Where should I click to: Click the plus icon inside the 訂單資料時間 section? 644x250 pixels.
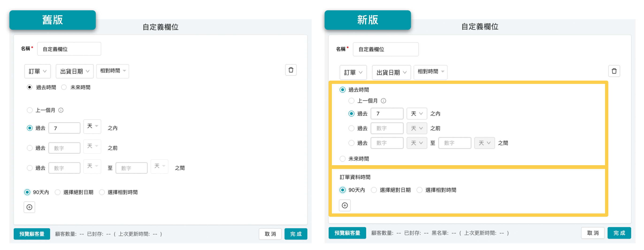[345, 205]
